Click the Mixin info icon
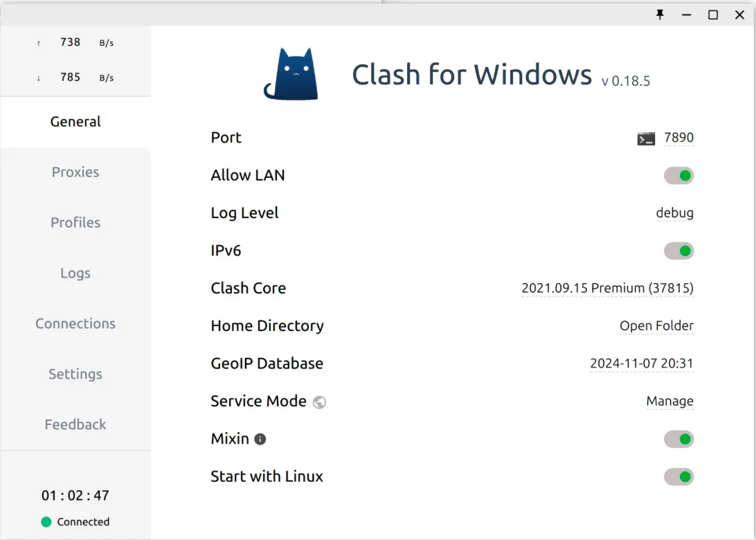Viewport: 756px width, 540px height. (x=260, y=439)
